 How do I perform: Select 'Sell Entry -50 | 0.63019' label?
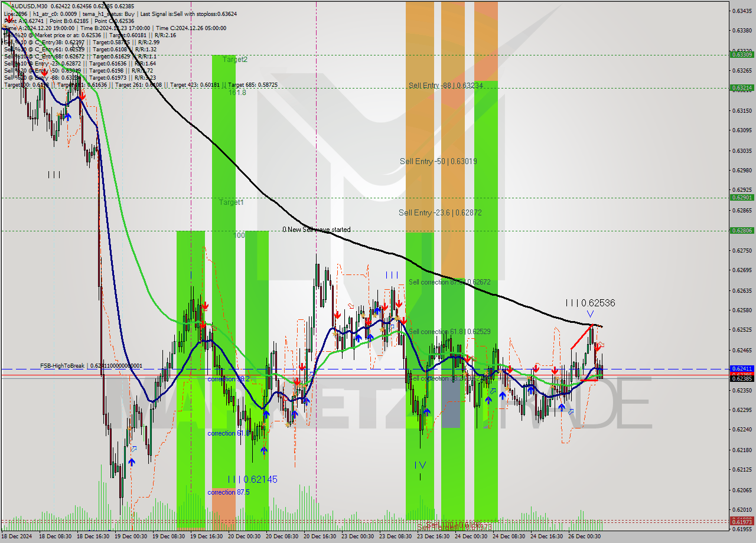click(x=438, y=161)
